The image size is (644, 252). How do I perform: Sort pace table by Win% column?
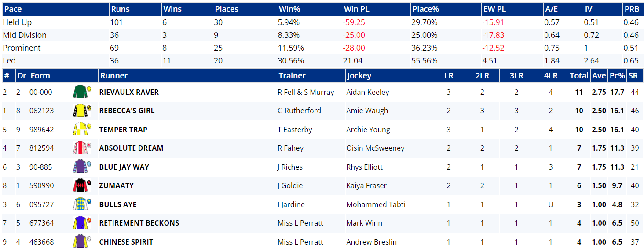289,9
